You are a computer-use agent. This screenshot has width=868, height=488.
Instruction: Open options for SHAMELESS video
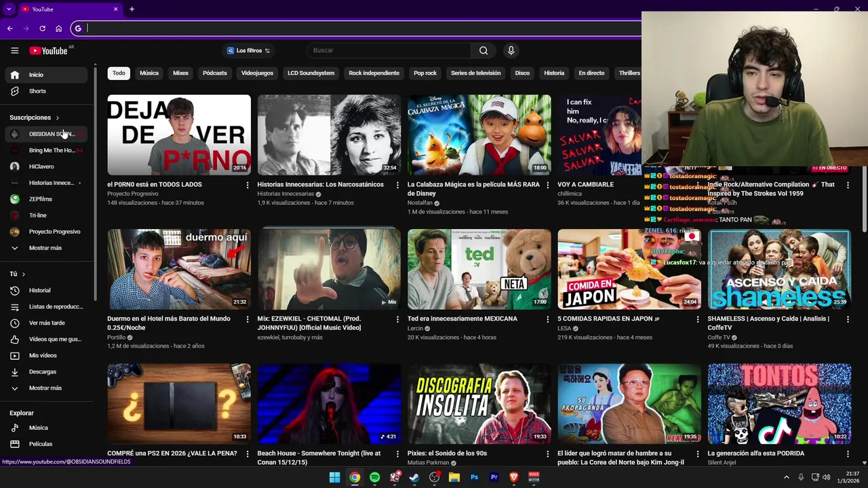click(x=848, y=319)
